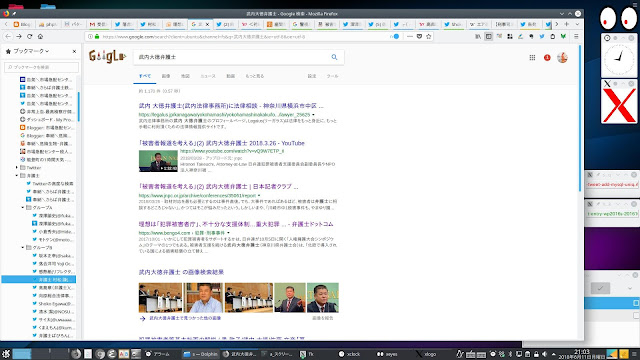This screenshot has height=360, width=640.
Task: Click the first image result thumbnail
Action: click(160, 298)
